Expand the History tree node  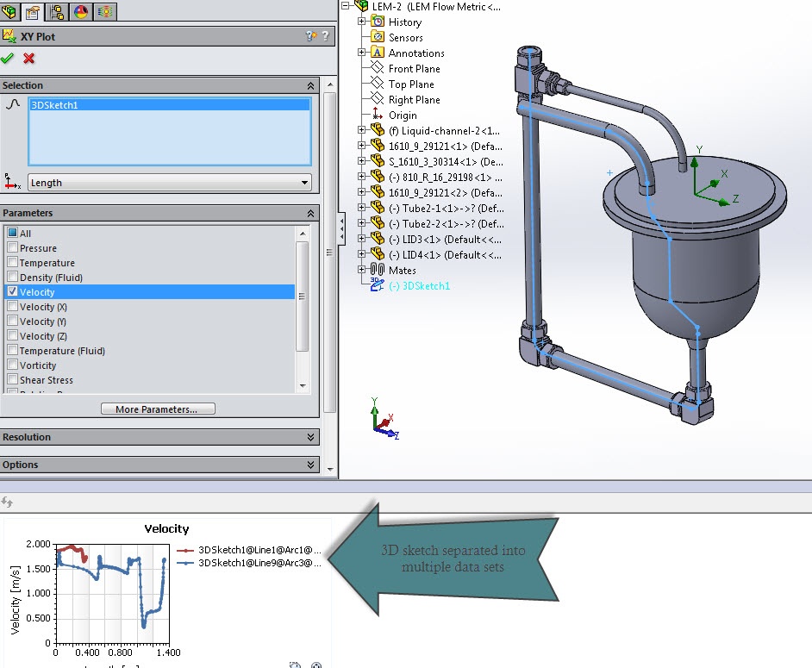pos(361,22)
